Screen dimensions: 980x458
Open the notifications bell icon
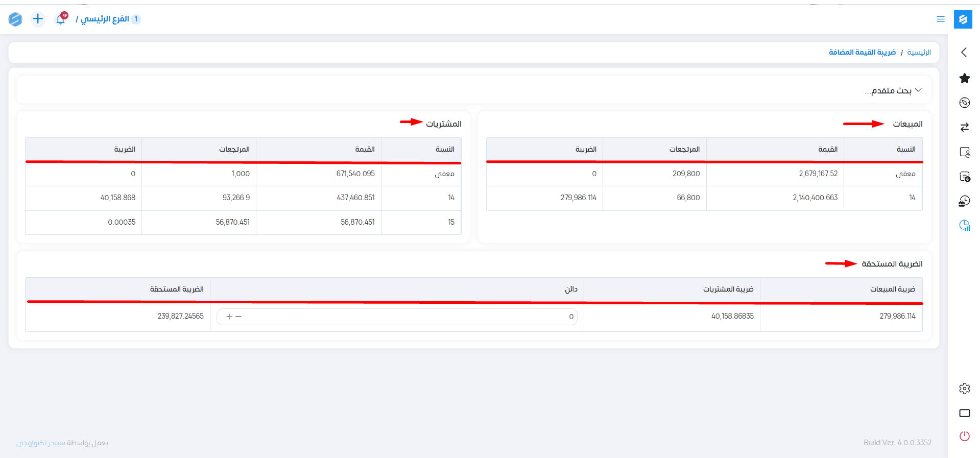pyautogui.click(x=61, y=19)
